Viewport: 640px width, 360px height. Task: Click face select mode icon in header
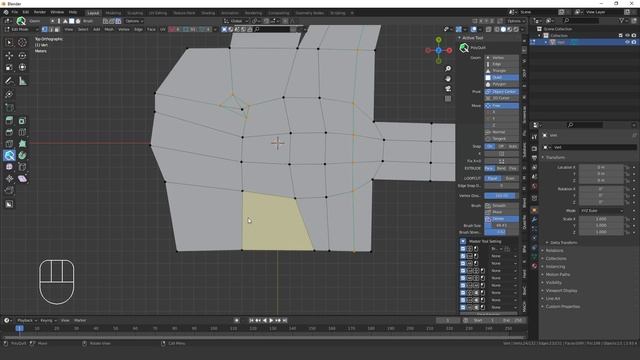click(x=57, y=29)
